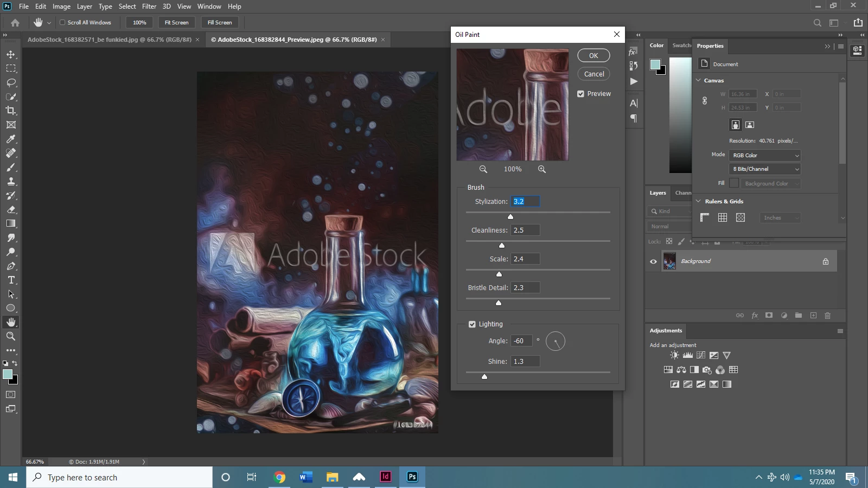
Task: Open Google Chrome from taskbar
Action: (x=280, y=477)
